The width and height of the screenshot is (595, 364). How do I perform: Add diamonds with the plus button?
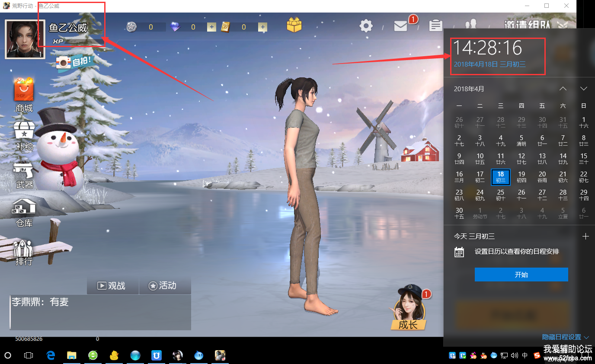tap(211, 27)
